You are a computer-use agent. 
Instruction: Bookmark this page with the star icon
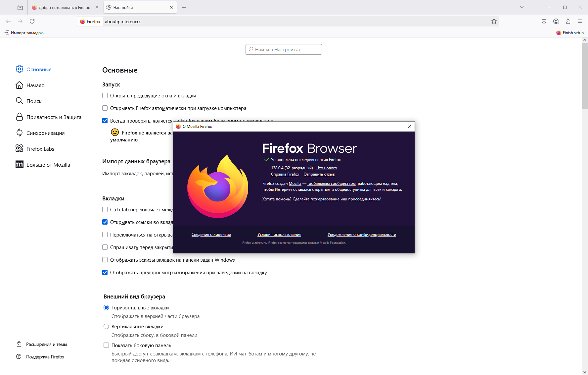(x=494, y=22)
